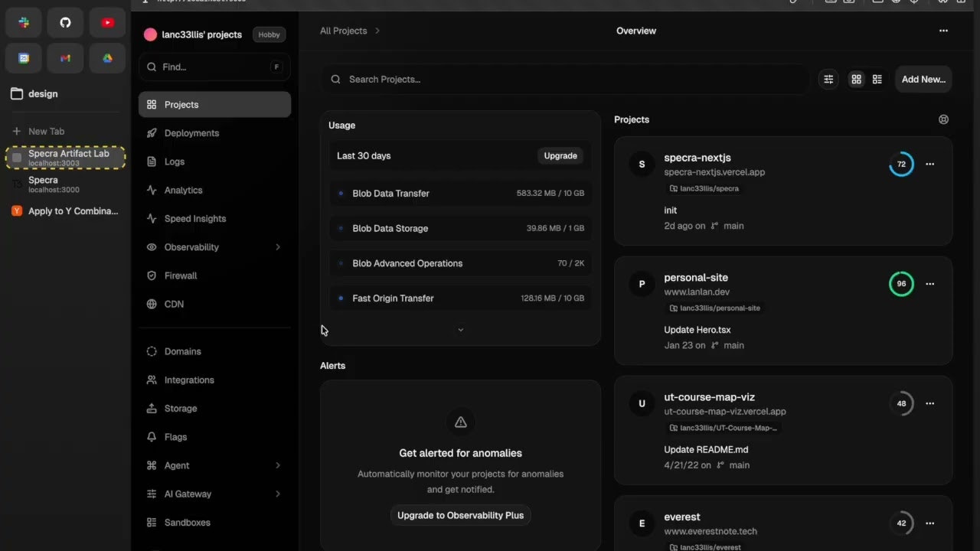Open the YouTube pinned shortcut
The width and height of the screenshot is (980, 551).
click(107, 23)
